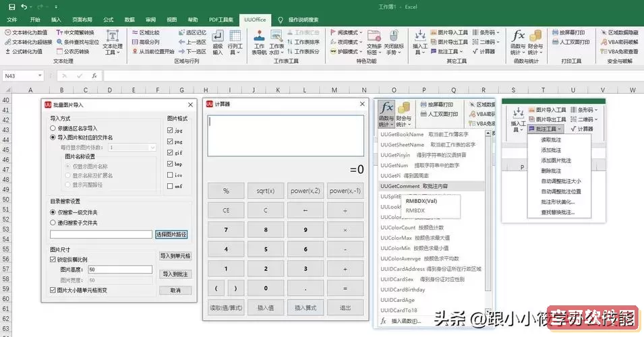Click 高级分列 in ribbon
The height and width of the screenshot is (337, 644).
coord(146,42)
